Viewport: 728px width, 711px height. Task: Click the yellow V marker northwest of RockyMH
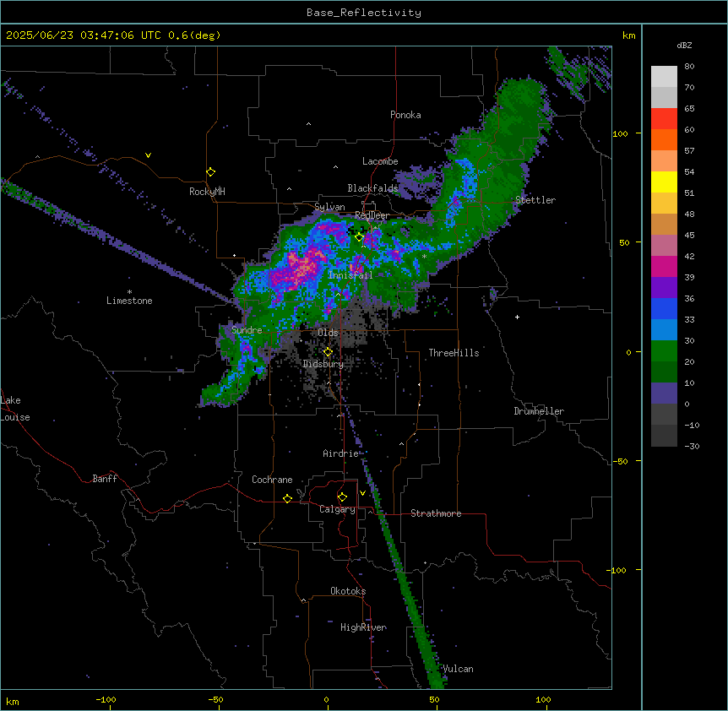tap(148, 155)
